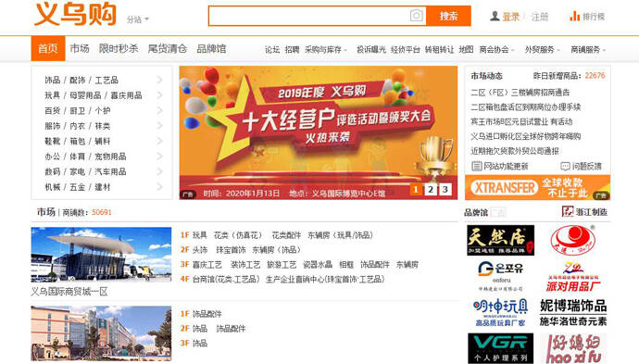This screenshot has width=639, height=364.
Task: Click the 浙江制造 logo icon
Action: [568, 211]
